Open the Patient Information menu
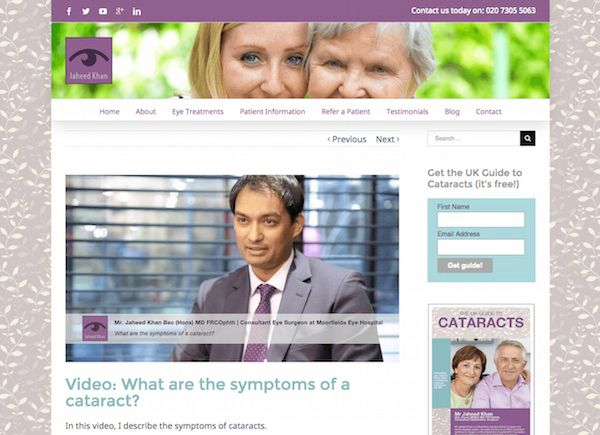The height and width of the screenshot is (435, 600). click(272, 111)
